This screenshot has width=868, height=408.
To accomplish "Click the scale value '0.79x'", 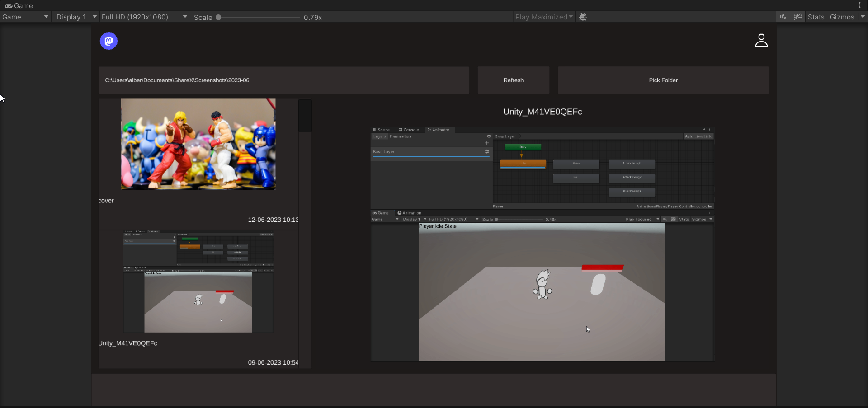I will click(x=313, y=17).
